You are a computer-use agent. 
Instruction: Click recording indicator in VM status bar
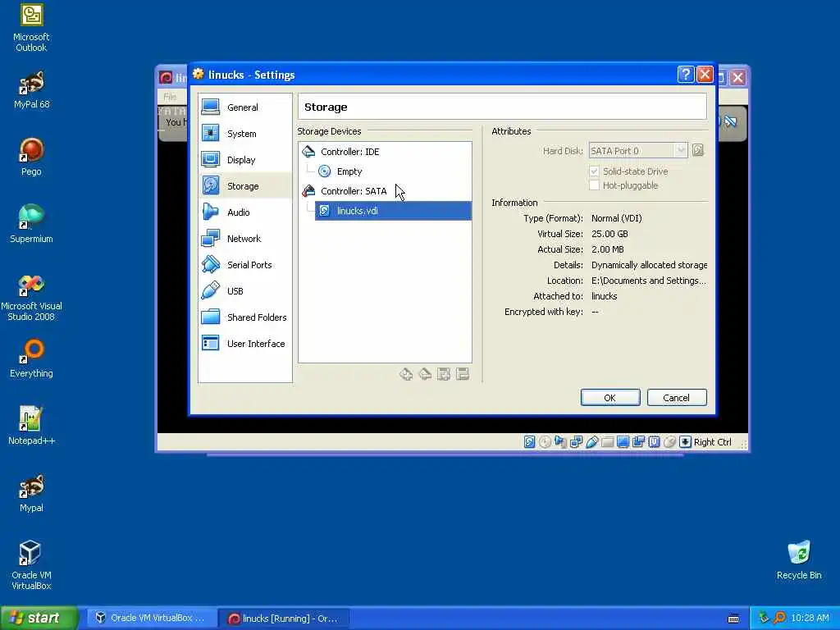638,442
